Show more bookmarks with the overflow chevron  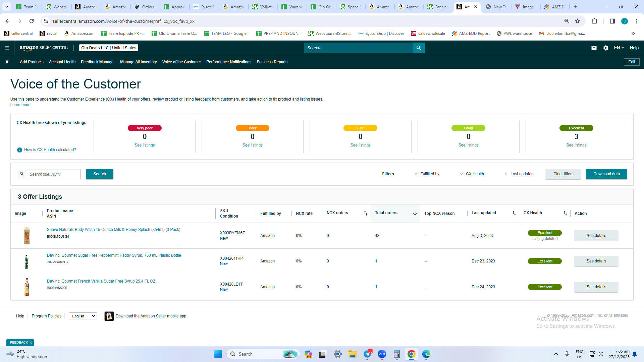click(633, 34)
